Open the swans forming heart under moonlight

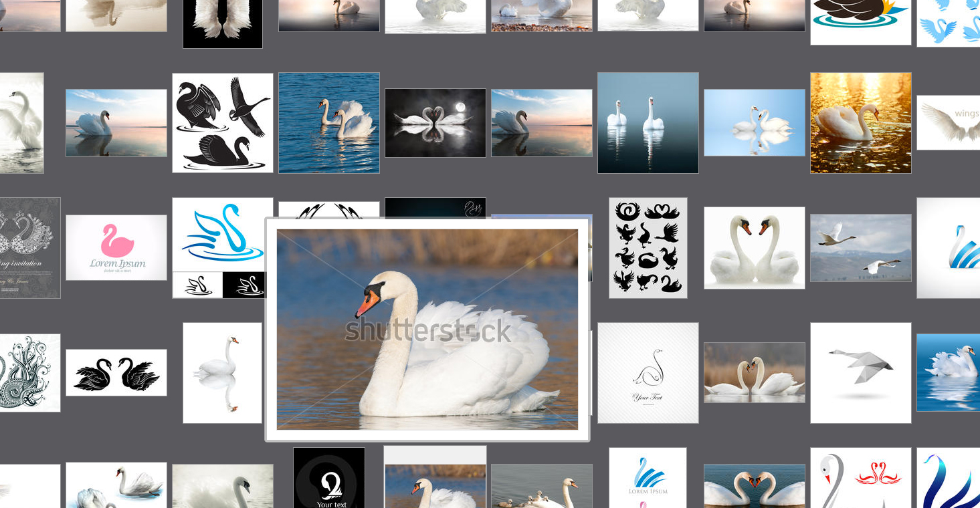pos(435,122)
